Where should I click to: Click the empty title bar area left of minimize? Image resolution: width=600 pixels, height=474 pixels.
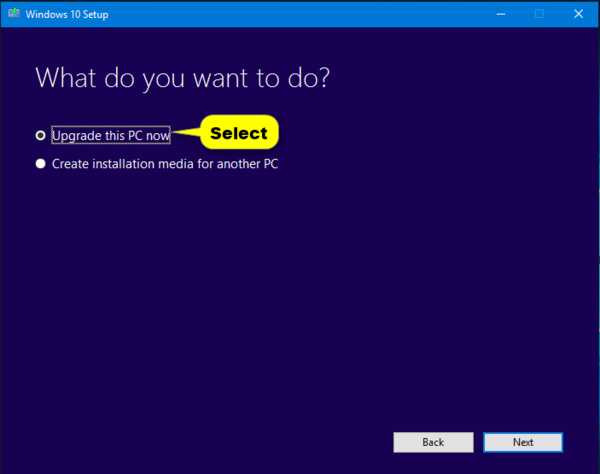coord(300,14)
